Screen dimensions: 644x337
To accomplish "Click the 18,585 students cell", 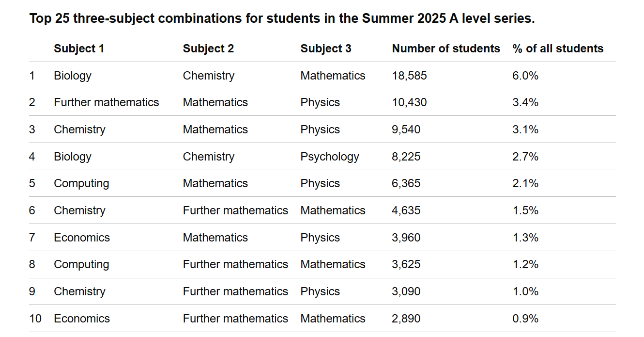I will (x=410, y=76).
